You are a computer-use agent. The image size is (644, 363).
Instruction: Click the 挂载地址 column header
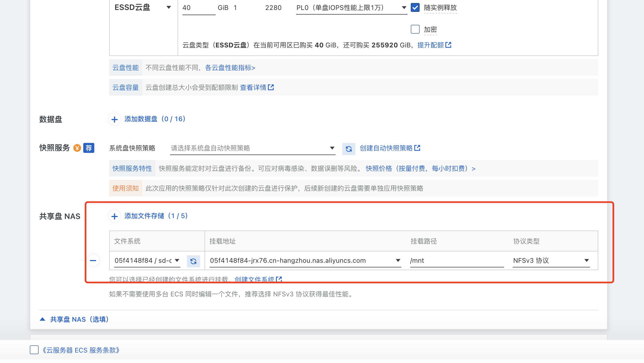[223, 241]
